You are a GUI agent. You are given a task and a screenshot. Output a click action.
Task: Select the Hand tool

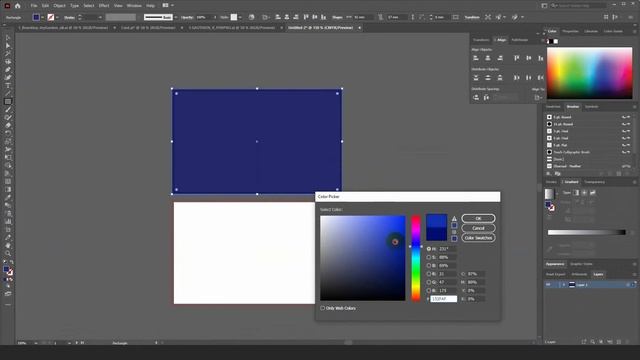8,246
